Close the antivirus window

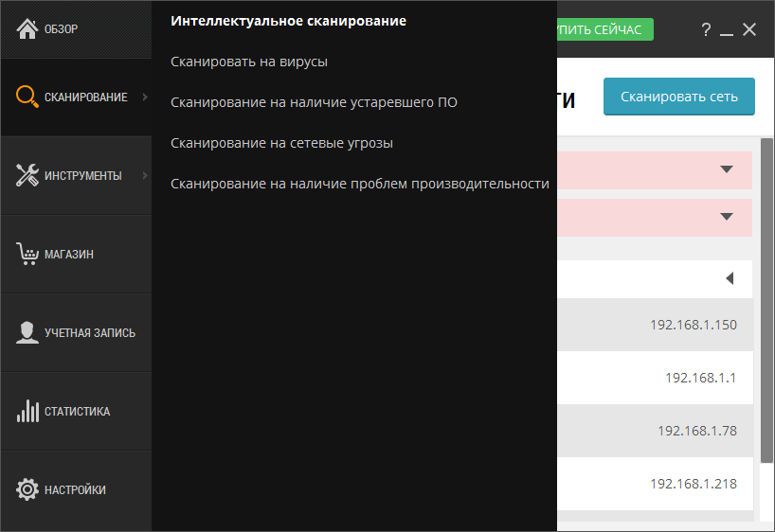coord(749,29)
